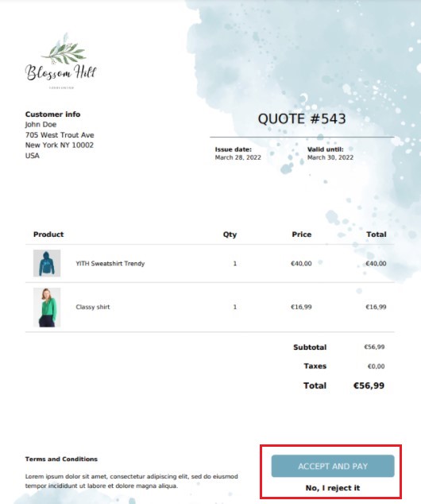This screenshot has height=504, width=421.
Task: Click the grand total amount €56,99
Action: [369, 386]
